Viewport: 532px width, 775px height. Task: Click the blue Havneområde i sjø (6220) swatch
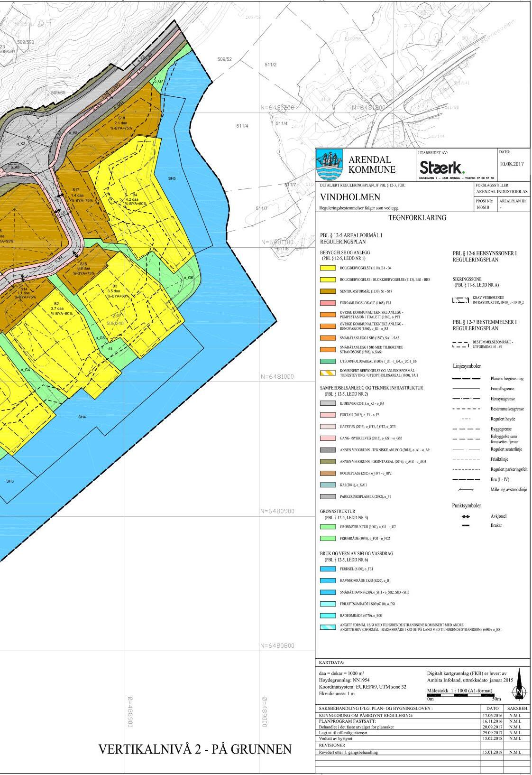pyautogui.click(x=328, y=580)
